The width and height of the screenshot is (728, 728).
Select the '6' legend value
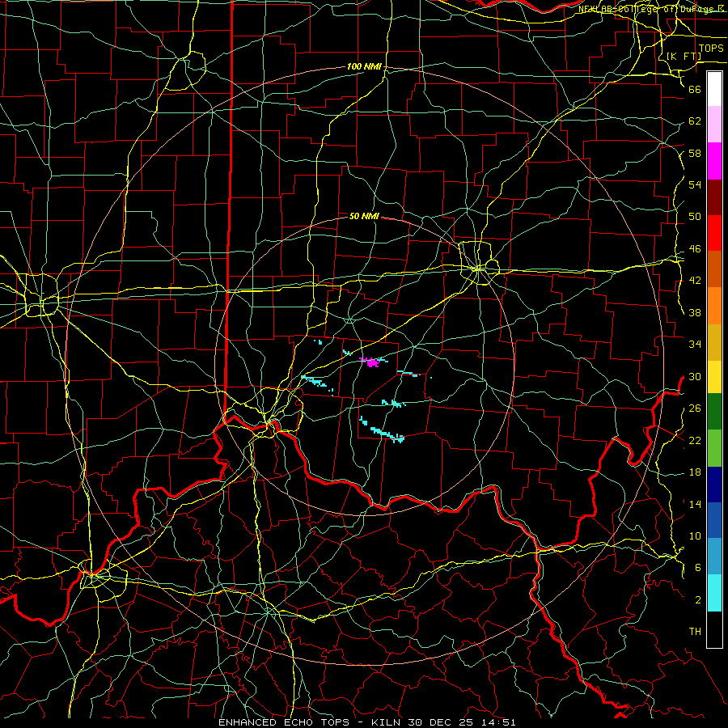(x=698, y=568)
